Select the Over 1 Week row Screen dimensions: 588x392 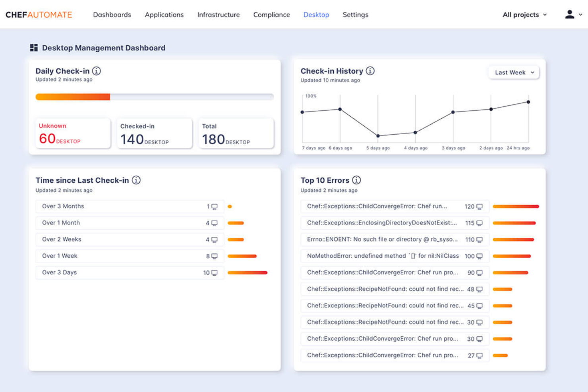point(129,256)
